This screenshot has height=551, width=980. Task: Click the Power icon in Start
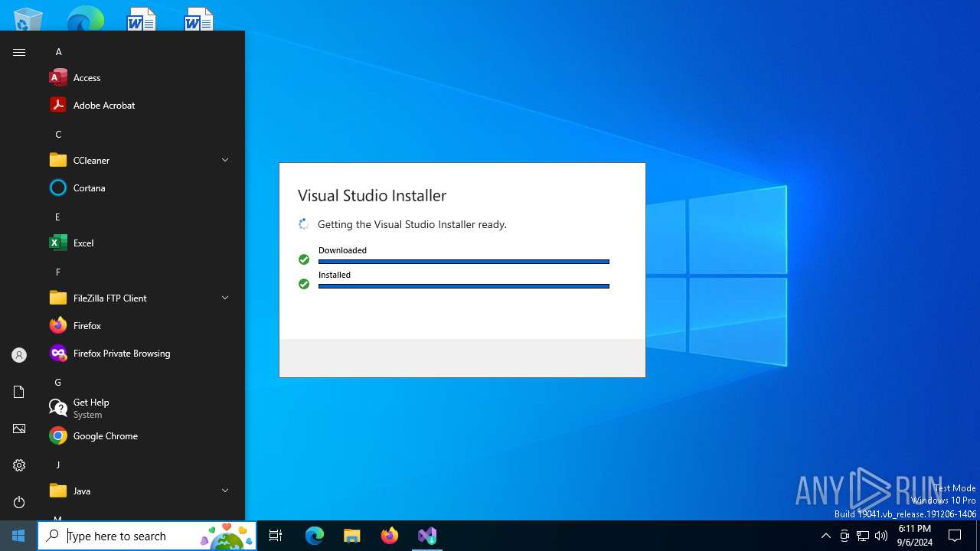click(x=19, y=502)
